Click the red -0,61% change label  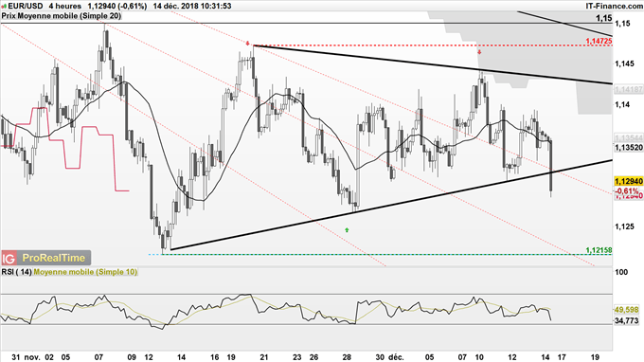(x=627, y=191)
